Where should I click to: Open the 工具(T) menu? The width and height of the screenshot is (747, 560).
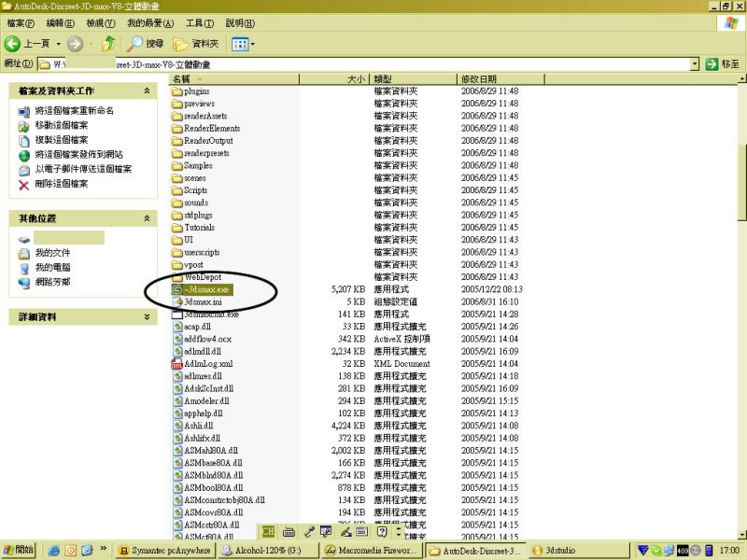click(199, 22)
